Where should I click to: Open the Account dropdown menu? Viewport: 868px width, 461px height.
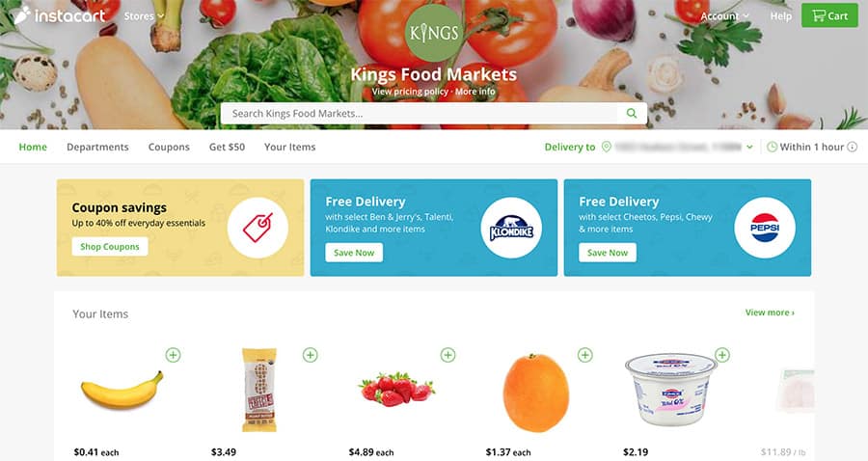[x=724, y=16]
